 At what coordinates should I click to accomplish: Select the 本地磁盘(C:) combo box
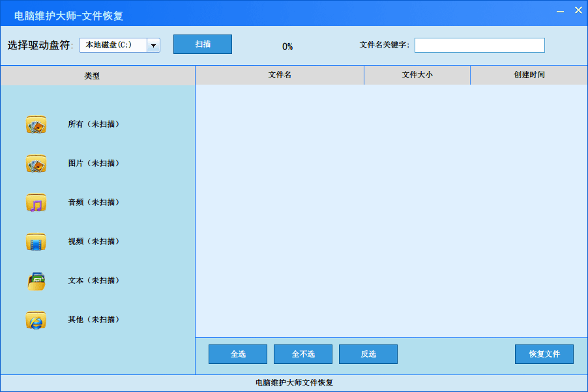[x=113, y=45]
